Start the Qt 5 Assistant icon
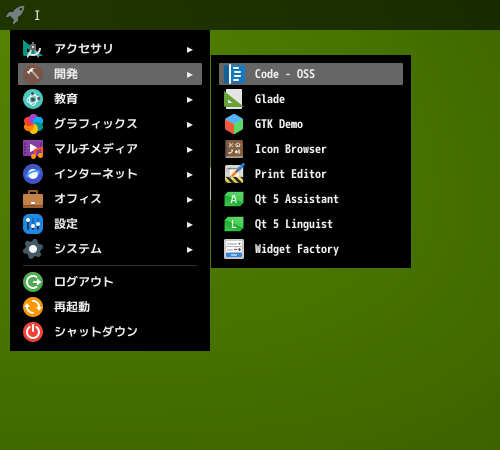 click(x=234, y=199)
